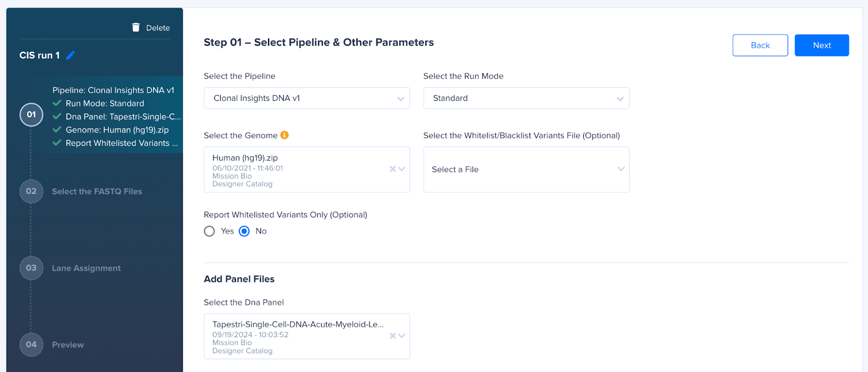Viewport: 868px width, 372px height.
Task: Click Dna Panel: Tapestri-Single-C... summary text
Action: pyautogui.click(x=123, y=116)
